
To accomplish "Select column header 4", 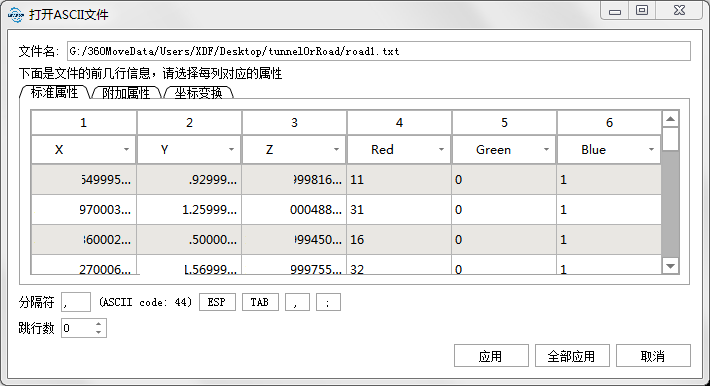I will pos(399,122).
